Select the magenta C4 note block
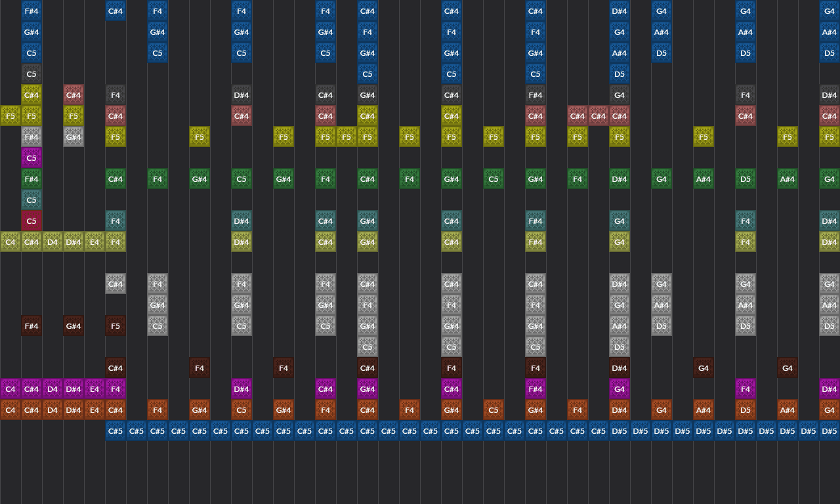 (10, 389)
